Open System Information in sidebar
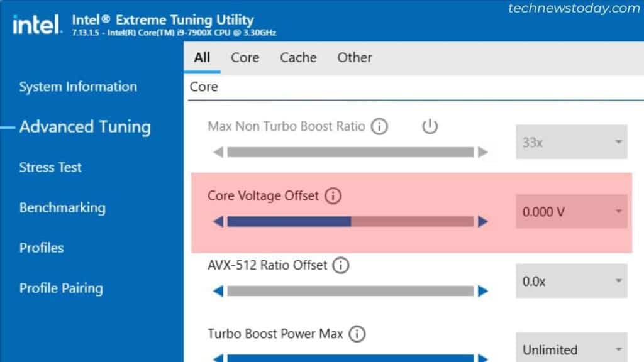 coord(78,87)
